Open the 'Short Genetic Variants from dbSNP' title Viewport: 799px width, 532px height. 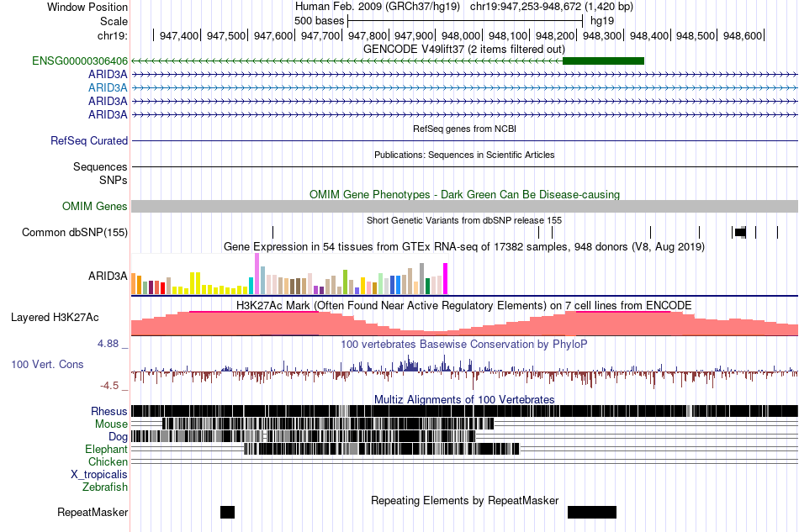(463, 220)
